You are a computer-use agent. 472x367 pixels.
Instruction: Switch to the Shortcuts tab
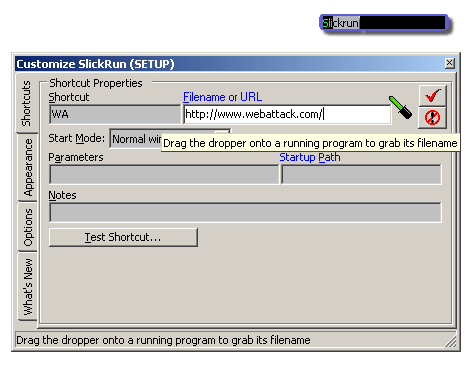[26, 103]
